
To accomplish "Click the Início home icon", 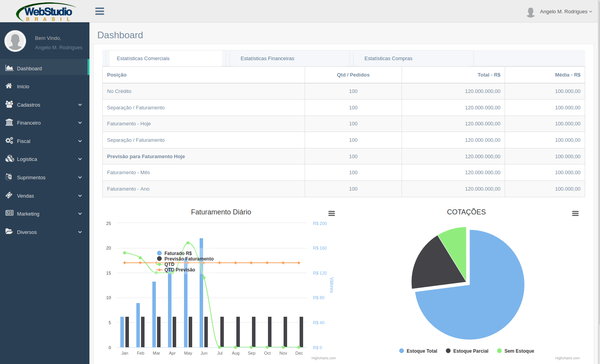I will tap(9, 86).
